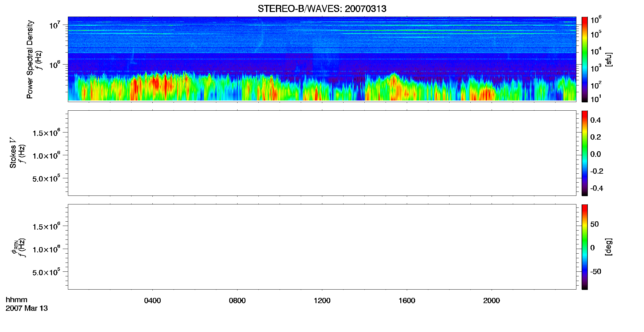644x332 pixels.
Task: Click the [deg] unit label
Action: pos(609,247)
